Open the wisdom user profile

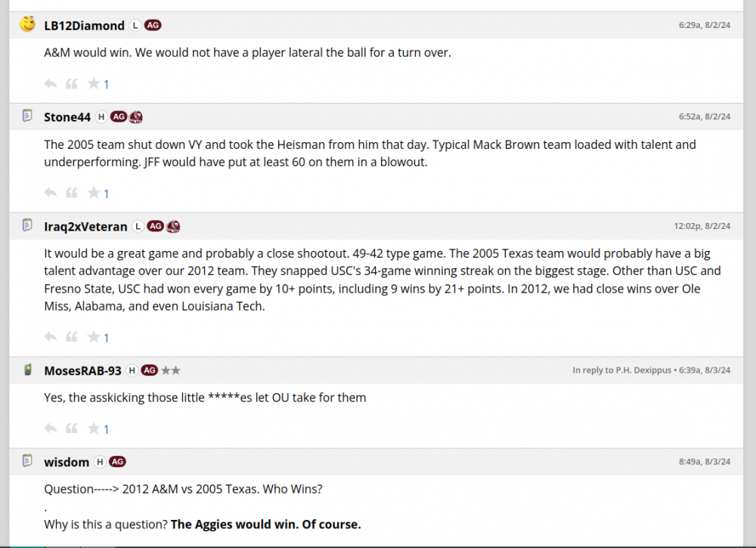67,462
